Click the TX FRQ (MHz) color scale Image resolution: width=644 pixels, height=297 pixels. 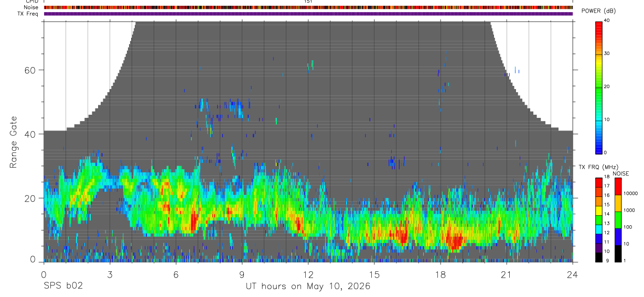(x=598, y=219)
